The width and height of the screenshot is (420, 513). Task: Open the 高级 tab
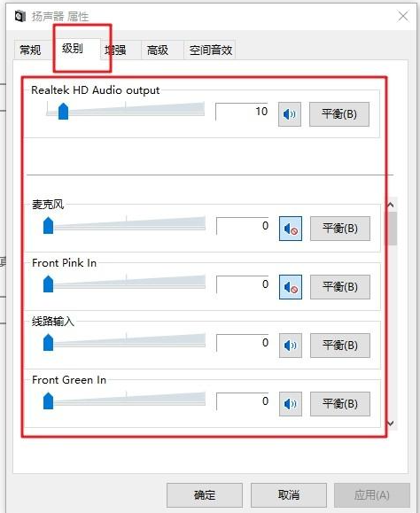point(158,50)
